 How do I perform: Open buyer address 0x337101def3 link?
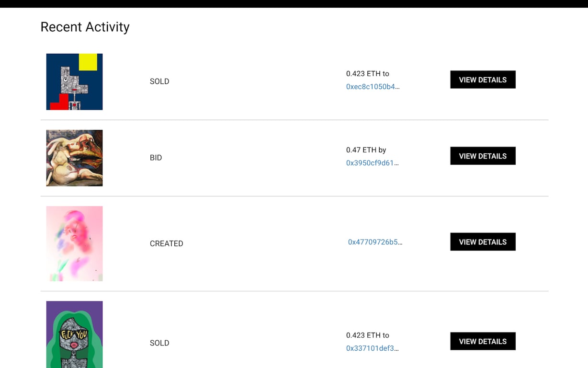click(x=372, y=348)
